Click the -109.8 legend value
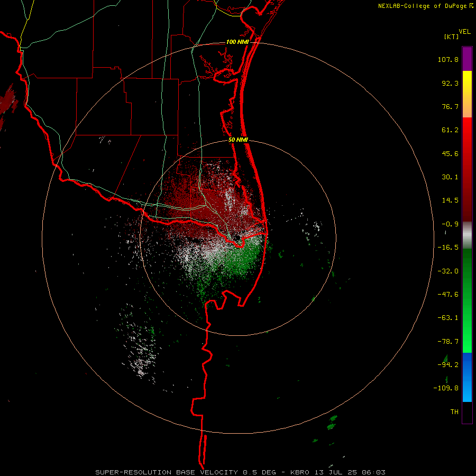The image size is (476, 476). point(446,388)
